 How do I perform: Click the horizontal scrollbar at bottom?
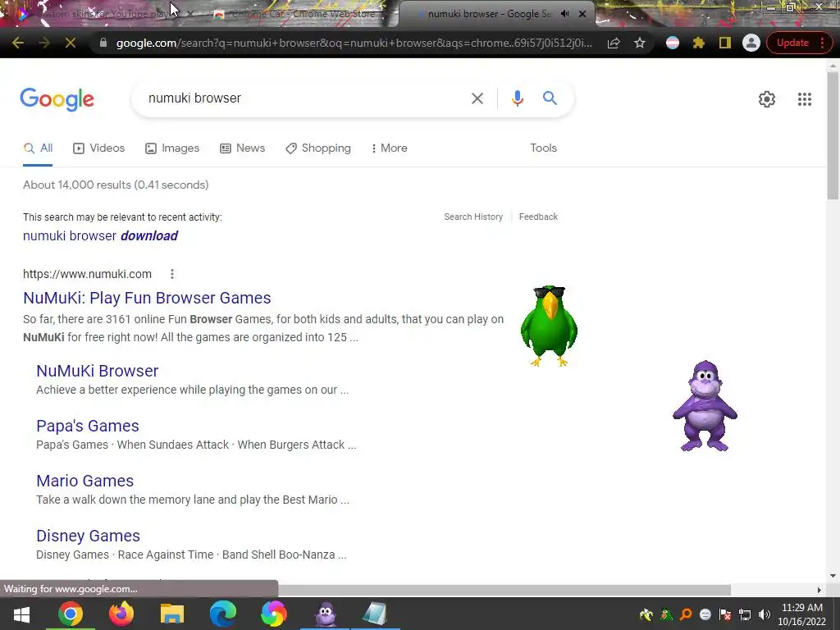(x=504, y=590)
